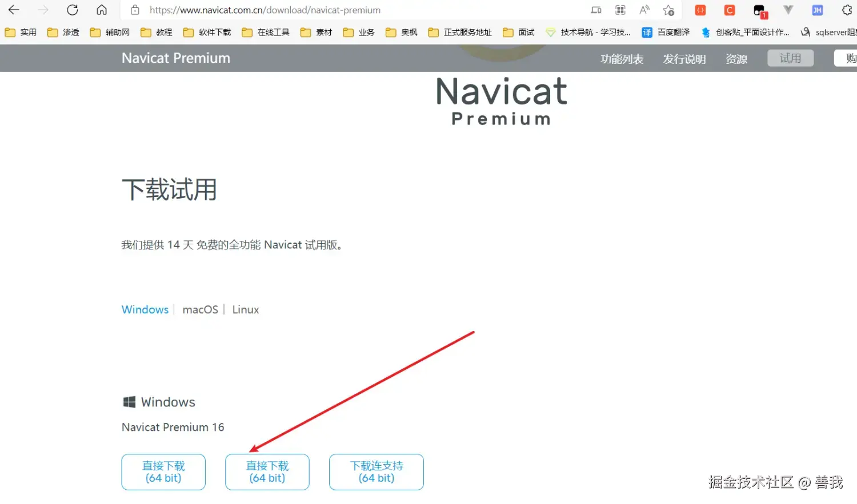
Task: Open the blue JH extension icon
Action: [818, 10]
